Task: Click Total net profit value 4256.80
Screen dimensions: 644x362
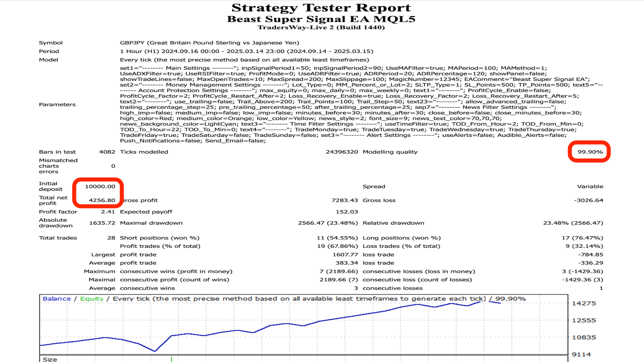Action: [x=102, y=200]
